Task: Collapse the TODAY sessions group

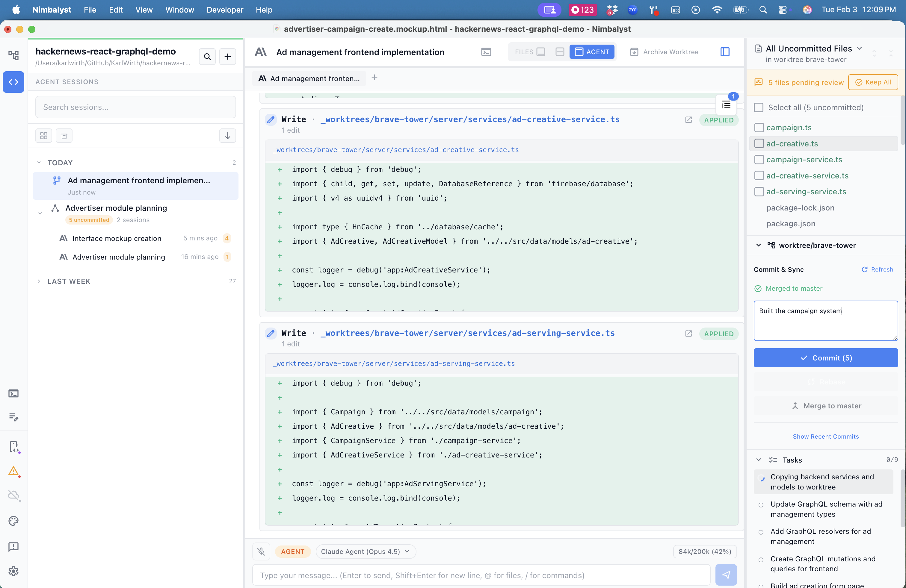Action: click(39, 162)
